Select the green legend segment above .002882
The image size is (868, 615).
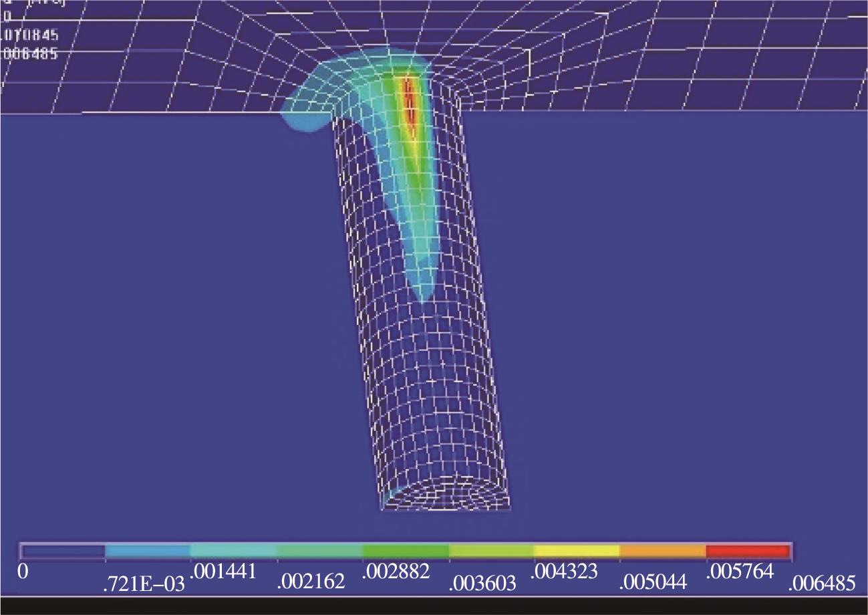coord(406,551)
